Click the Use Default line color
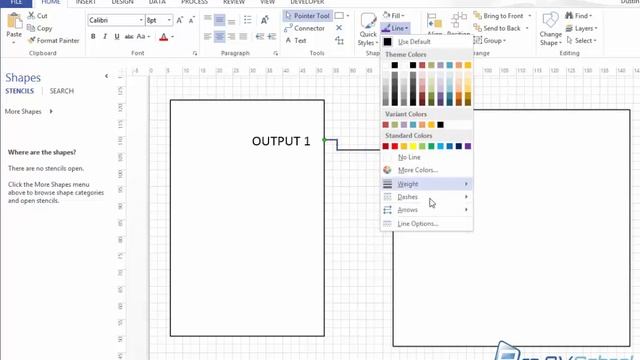The width and height of the screenshot is (640, 360). click(414, 42)
